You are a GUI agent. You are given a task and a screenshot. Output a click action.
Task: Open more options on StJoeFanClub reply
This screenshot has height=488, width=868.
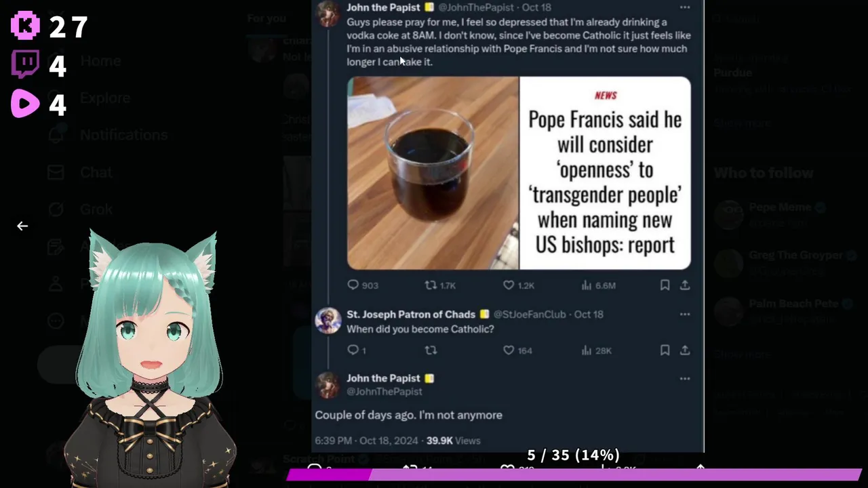coord(685,314)
